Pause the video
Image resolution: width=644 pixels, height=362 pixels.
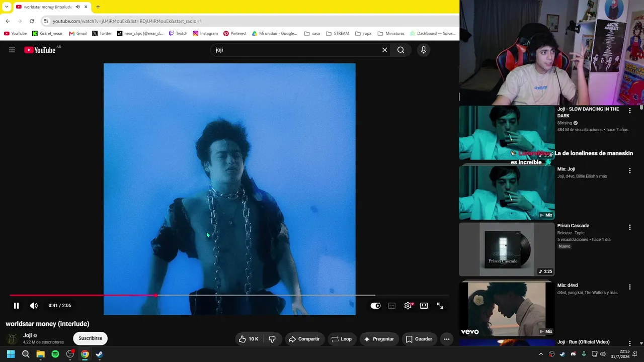coord(16,306)
